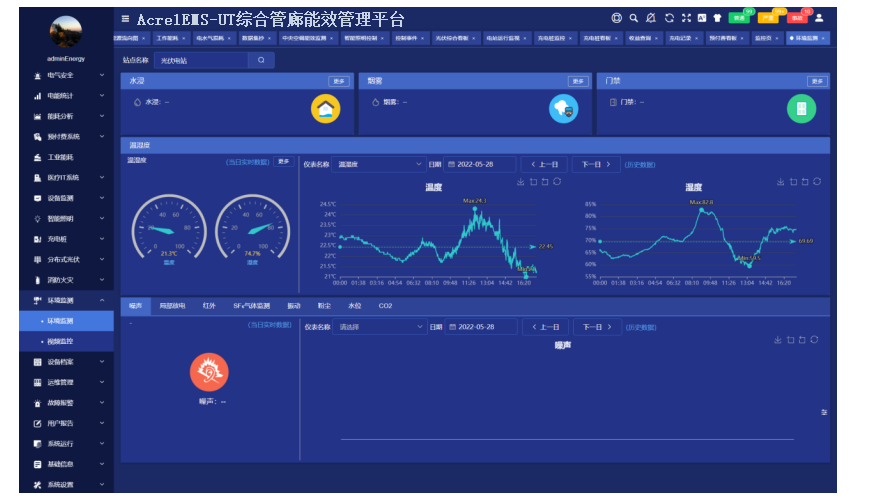Toggle the muted alarm bell icon
The width and height of the screenshot is (872, 501).
coord(650,18)
